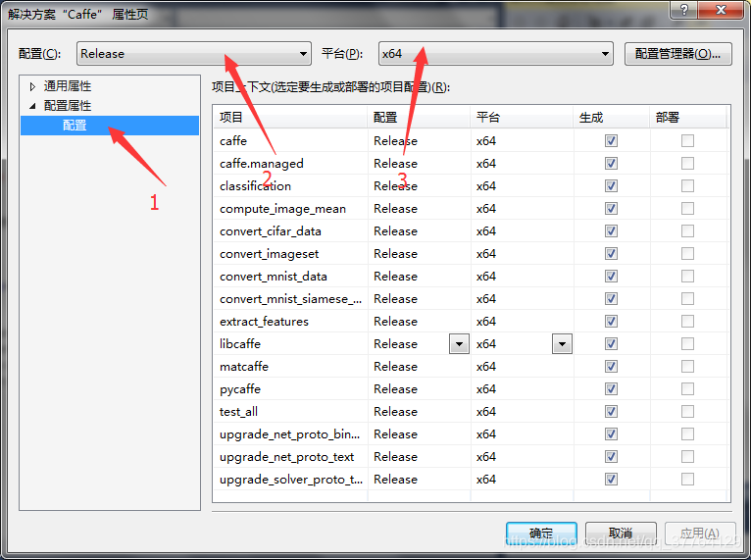Select the compute_image_mean project name
The image size is (751, 560).
(282, 209)
